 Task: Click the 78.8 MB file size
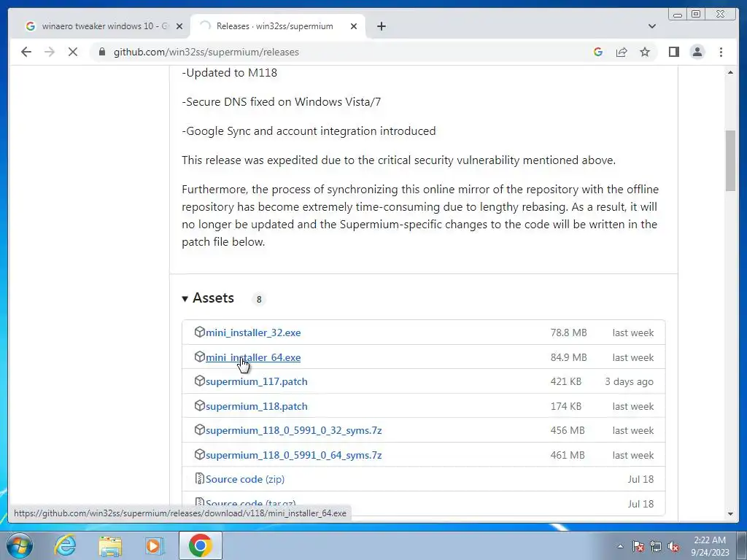coord(568,332)
